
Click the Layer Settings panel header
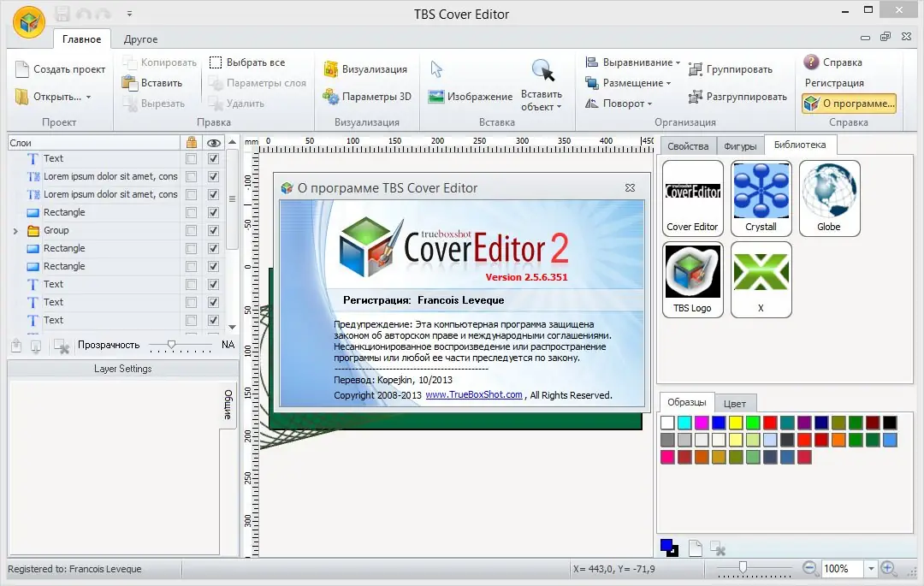click(x=122, y=369)
